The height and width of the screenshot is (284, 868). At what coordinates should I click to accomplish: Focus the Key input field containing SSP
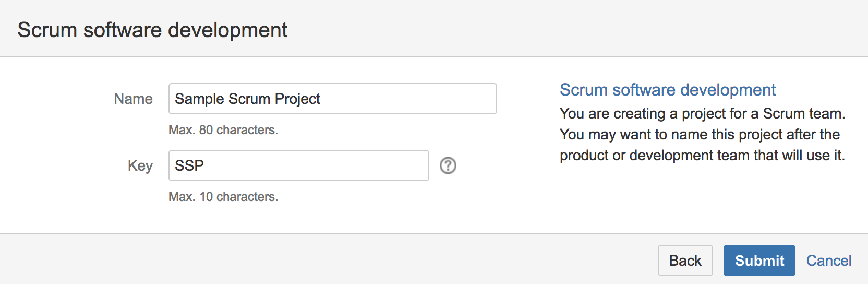click(298, 165)
